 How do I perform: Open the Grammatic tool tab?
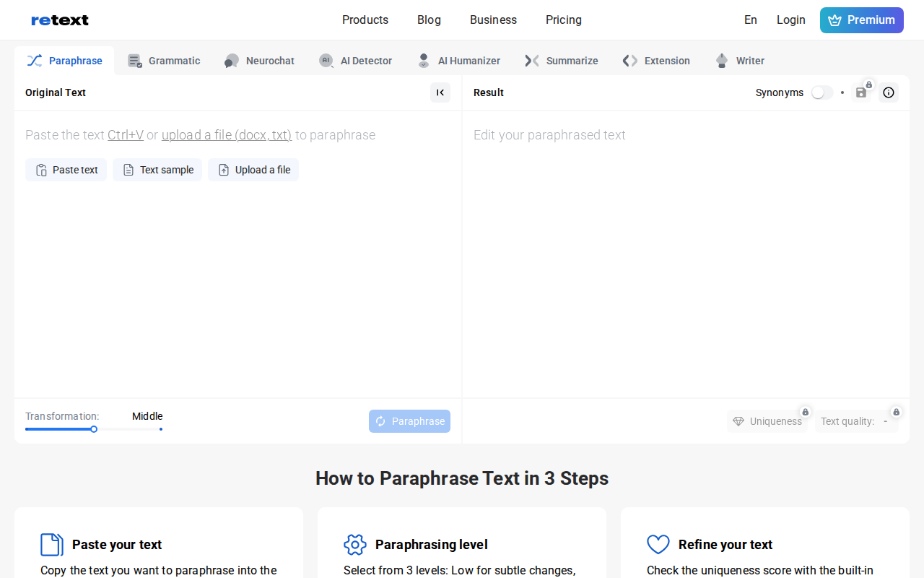click(x=164, y=61)
